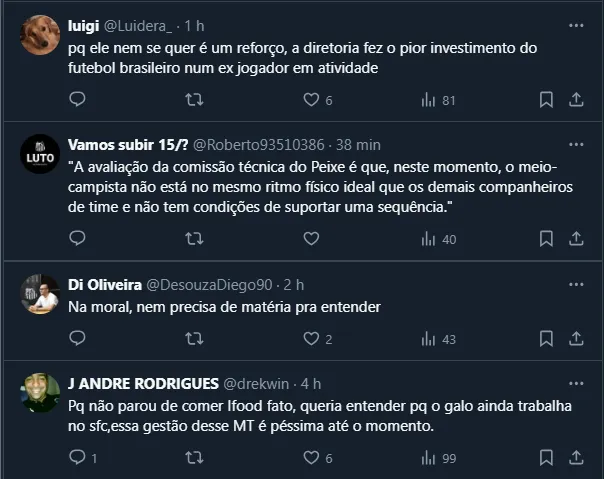Image resolution: width=604 pixels, height=479 pixels.
Task: Open J ANDRE RODRIGUES tweet timestamp 4 h
Action: tap(310, 383)
